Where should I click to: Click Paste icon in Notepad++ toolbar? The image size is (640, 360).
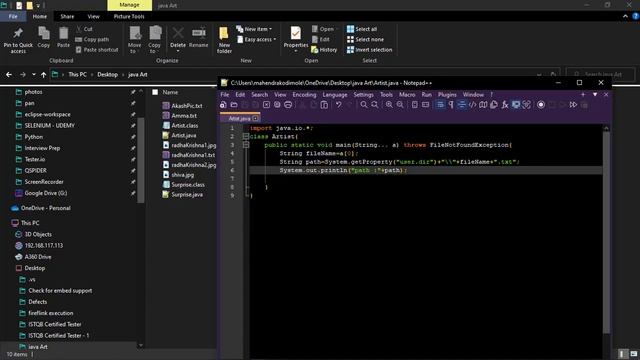(x=324, y=105)
